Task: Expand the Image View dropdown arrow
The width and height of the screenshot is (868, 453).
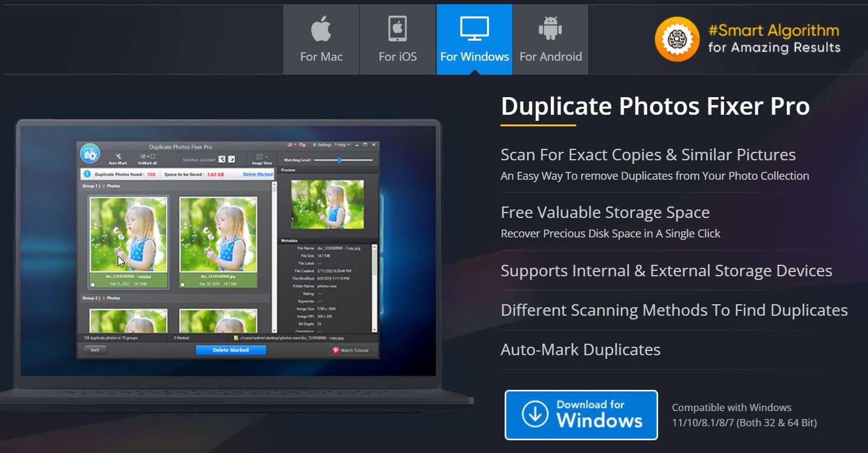Action: pyautogui.click(x=267, y=157)
